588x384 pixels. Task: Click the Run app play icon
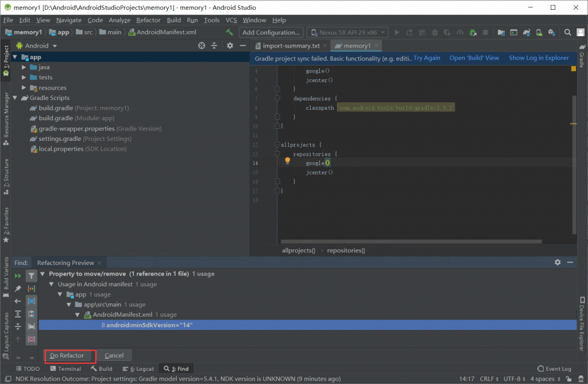[397, 33]
